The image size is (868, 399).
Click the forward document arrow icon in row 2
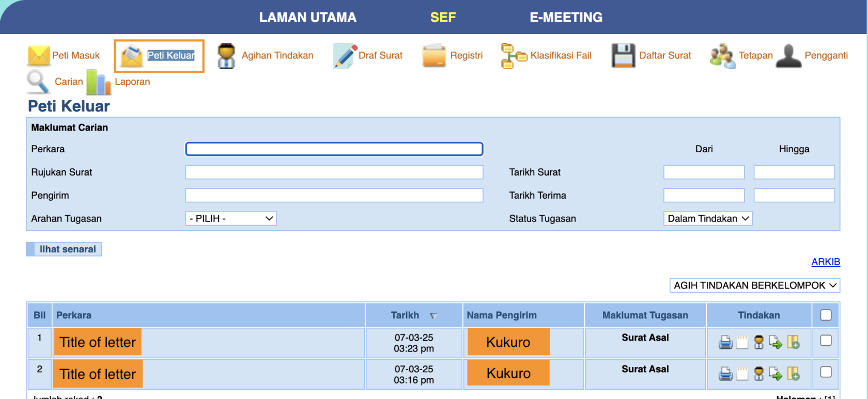tap(775, 374)
